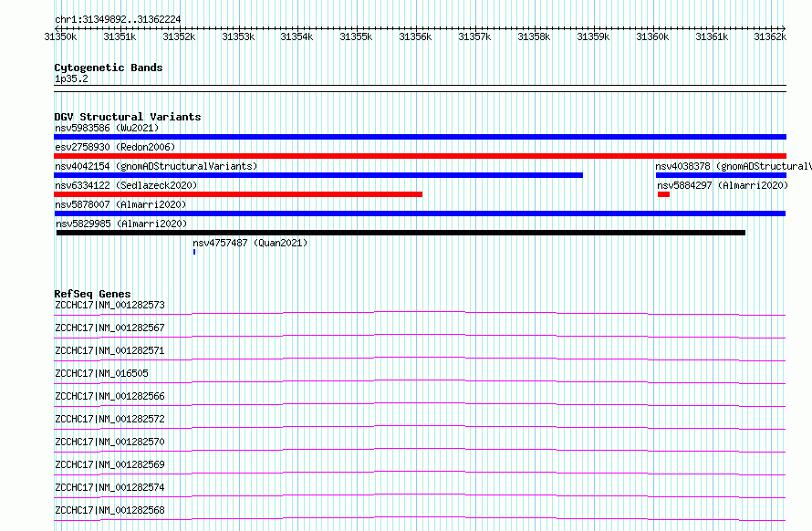The image size is (812, 531).
Task: Click the 31362k ruler tick label
Action: point(770,36)
